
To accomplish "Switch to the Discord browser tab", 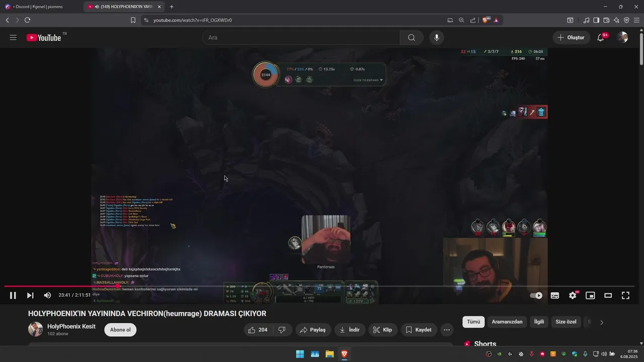I will 41,7.
